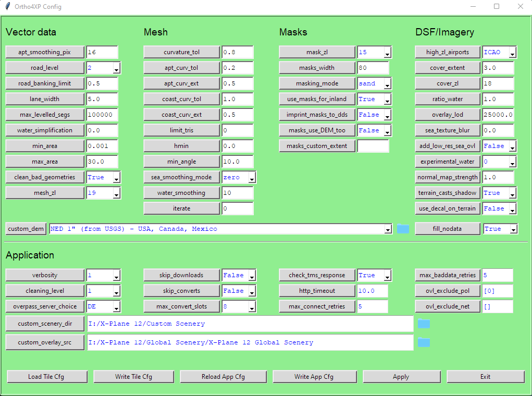Focus the apt_curv_tol value field

click(238, 68)
